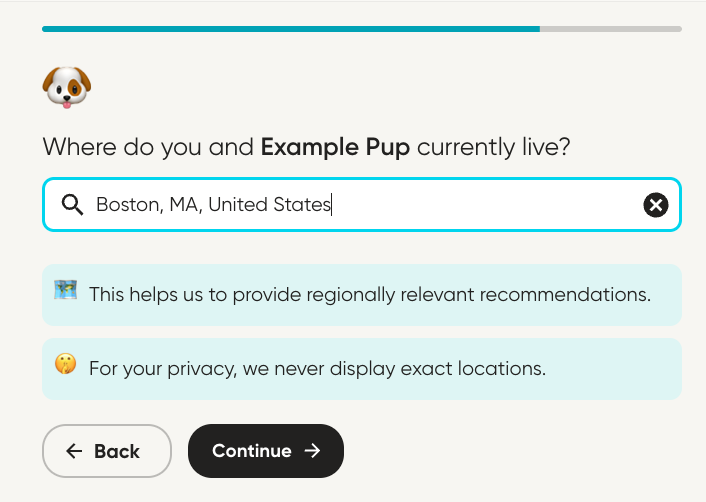
Task: Clear the location with the X icon
Action: tap(655, 205)
